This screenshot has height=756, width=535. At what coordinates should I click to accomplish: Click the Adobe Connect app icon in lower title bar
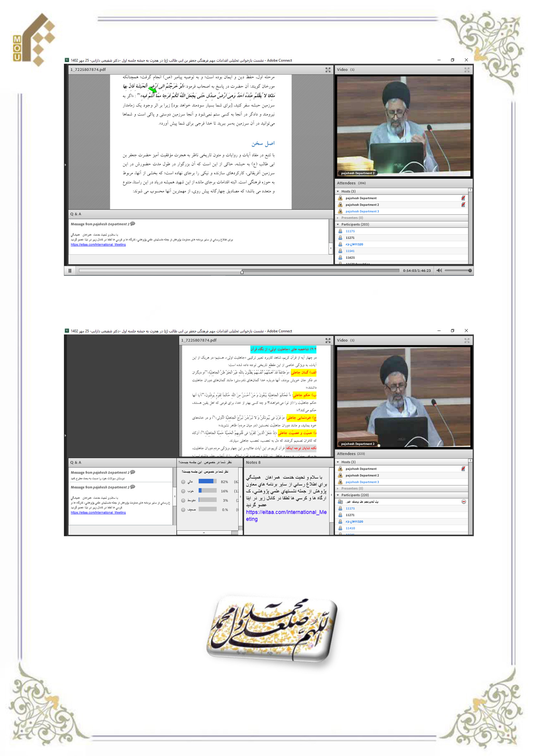click(67, 331)
